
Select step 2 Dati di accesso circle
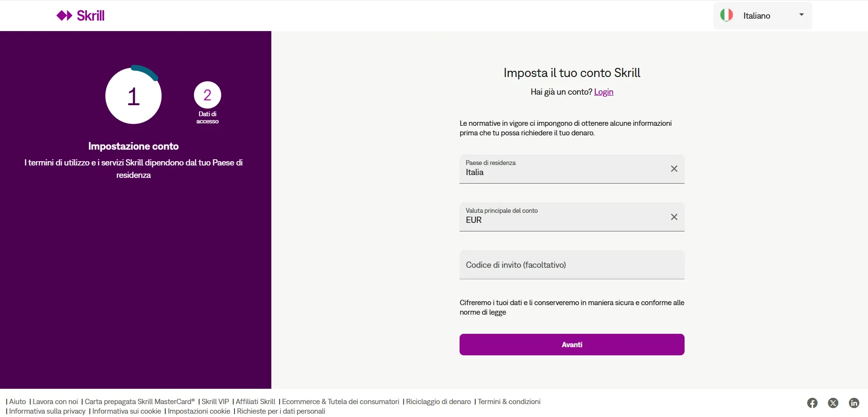207,96
